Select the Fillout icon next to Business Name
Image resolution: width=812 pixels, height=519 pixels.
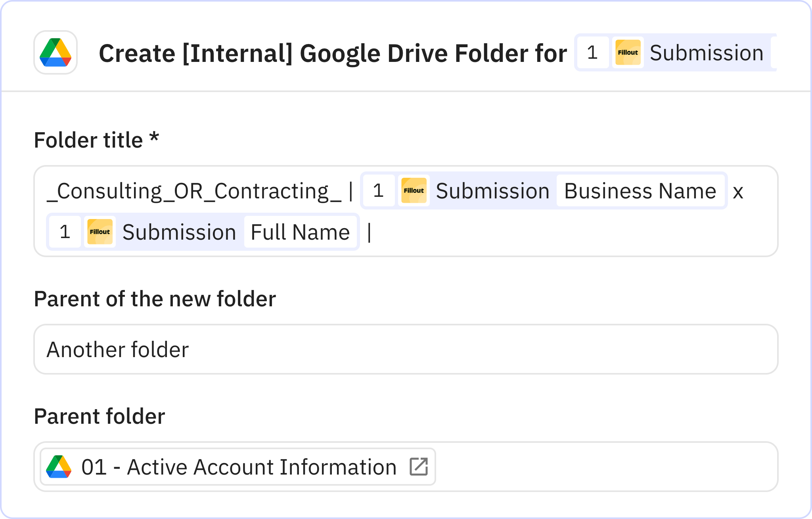coord(413,191)
